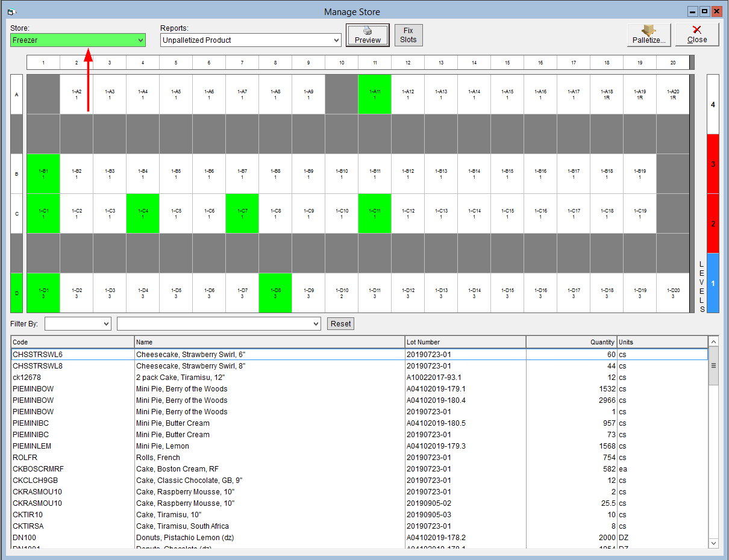The image size is (729, 560).
Task: Click slot 1-A20 marked 1R
Action: coord(673,95)
